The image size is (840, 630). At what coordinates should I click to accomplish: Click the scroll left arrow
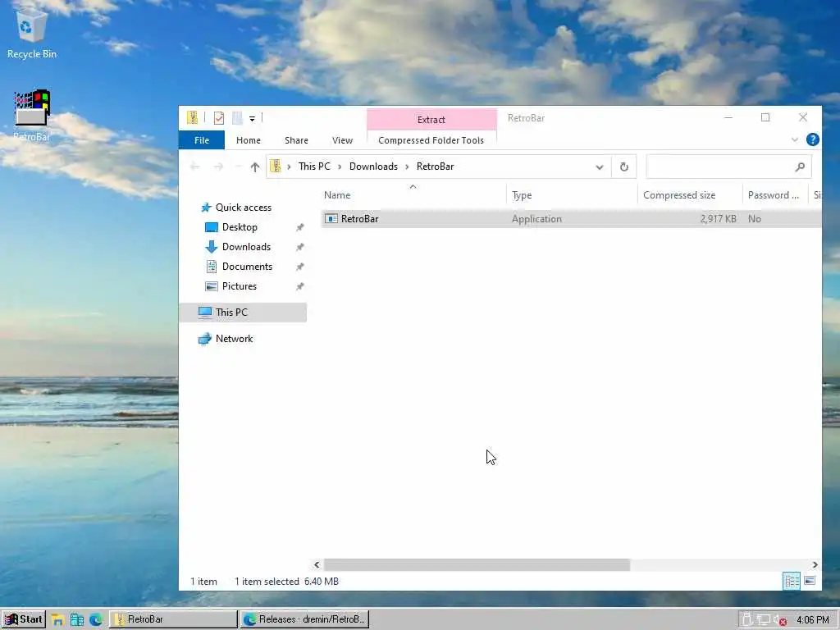[x=317, y=564]
